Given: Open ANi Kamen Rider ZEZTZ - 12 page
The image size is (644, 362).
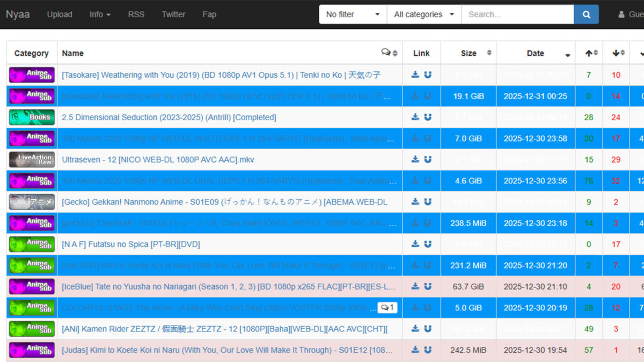Looking at the screenshot, I should point(224,329).
